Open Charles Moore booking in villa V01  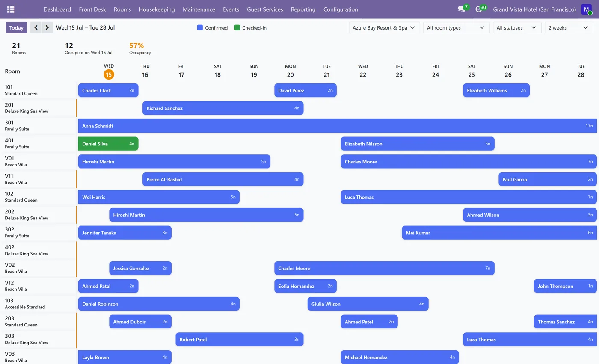[x=469, y=162]
